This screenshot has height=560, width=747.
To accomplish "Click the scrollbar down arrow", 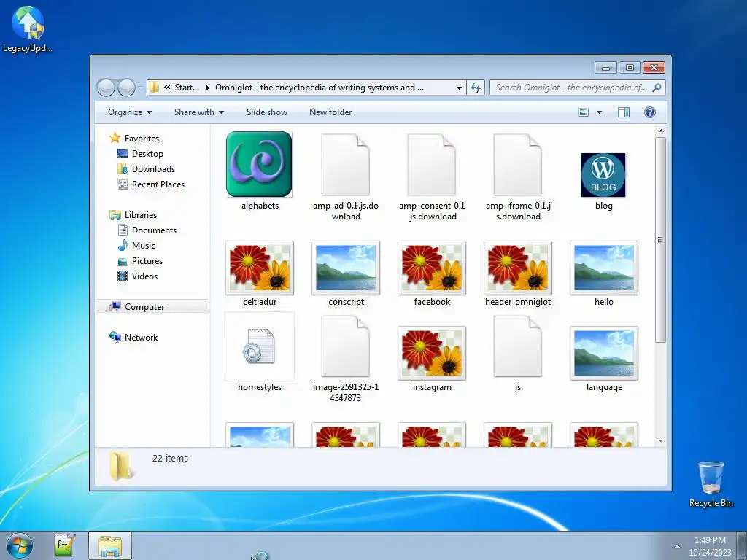I will (661, 441).
